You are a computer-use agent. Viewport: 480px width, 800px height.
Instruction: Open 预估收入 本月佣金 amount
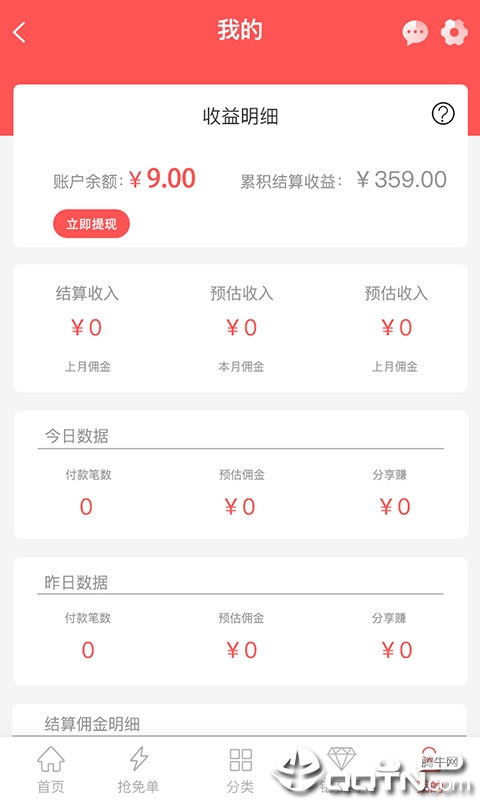[x=241, y=329]
